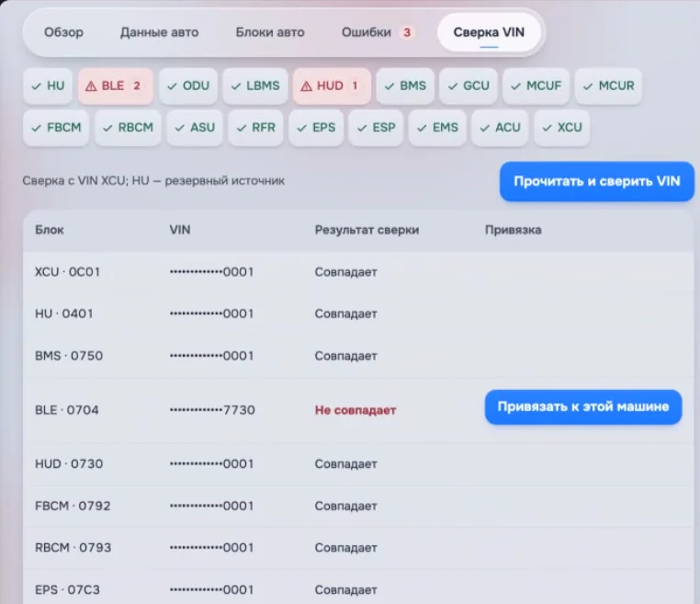Click Прочитать и сверить VIN button
Viewport: 700px width, 604px height.
coord(597,181)
